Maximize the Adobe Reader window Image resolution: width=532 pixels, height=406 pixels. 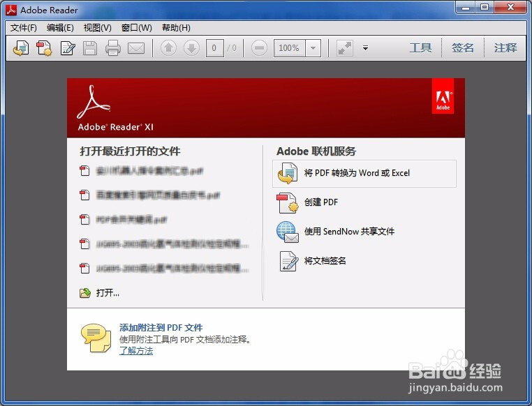(485, 7)
